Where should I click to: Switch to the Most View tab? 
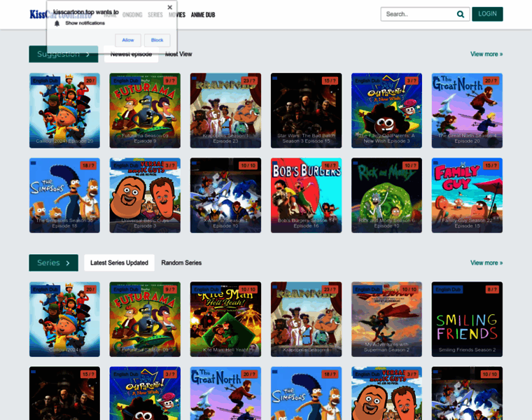click(178, 55)
